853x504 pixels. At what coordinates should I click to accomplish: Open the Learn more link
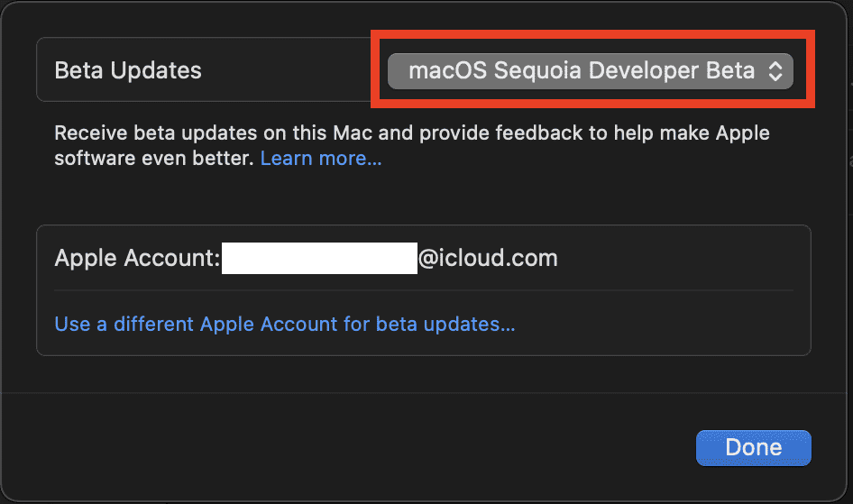click(x=321, y=159)
